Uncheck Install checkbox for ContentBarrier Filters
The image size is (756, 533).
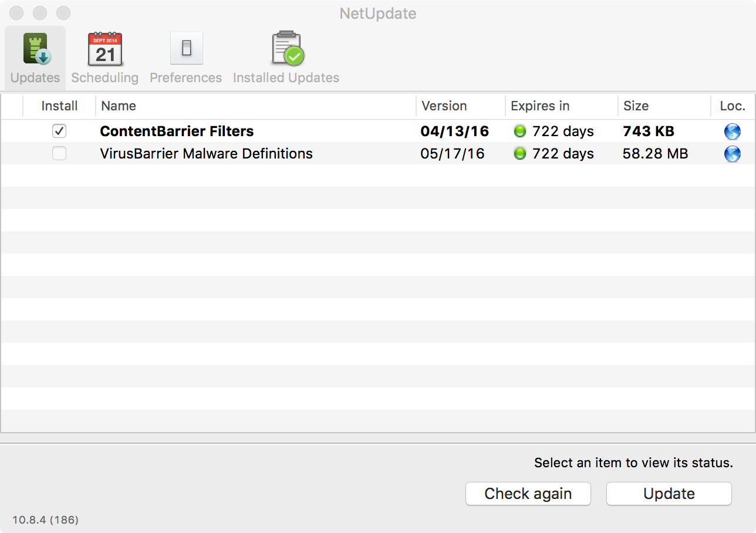tap(59, 131)
